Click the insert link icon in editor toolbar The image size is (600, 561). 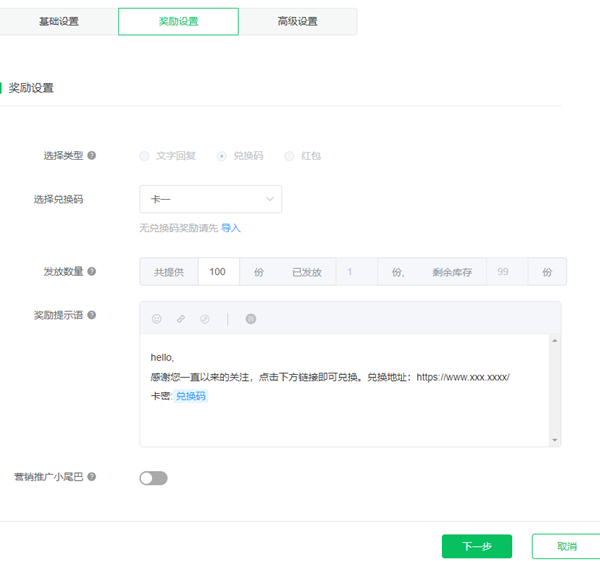pyautogui.click(x=181, y=319)
